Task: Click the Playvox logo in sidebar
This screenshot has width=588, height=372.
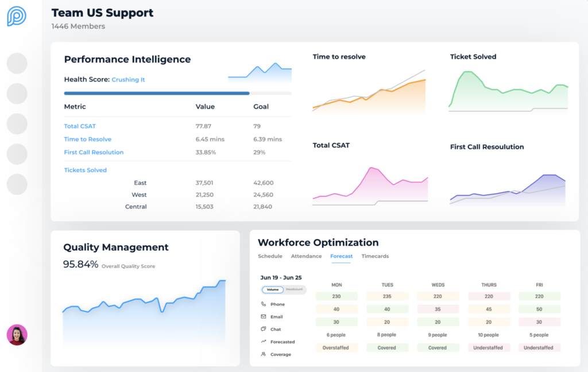Action: [17, 16]
